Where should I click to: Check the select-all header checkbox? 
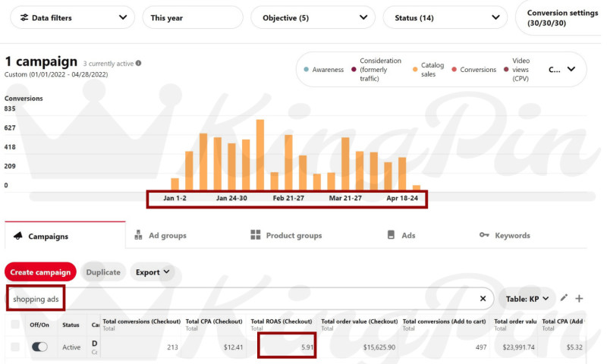pos(15,325)
